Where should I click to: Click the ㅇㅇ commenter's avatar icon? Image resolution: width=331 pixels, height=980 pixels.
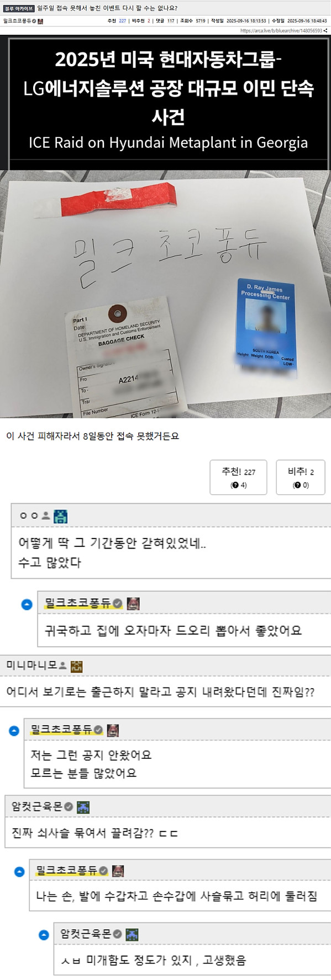(x=60, y=516)
